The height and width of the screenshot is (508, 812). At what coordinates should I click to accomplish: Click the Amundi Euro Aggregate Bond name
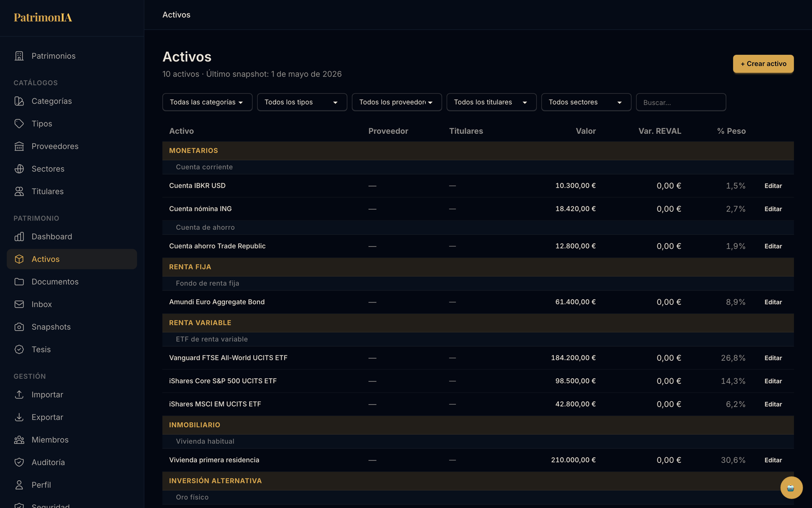pos(217,302)
